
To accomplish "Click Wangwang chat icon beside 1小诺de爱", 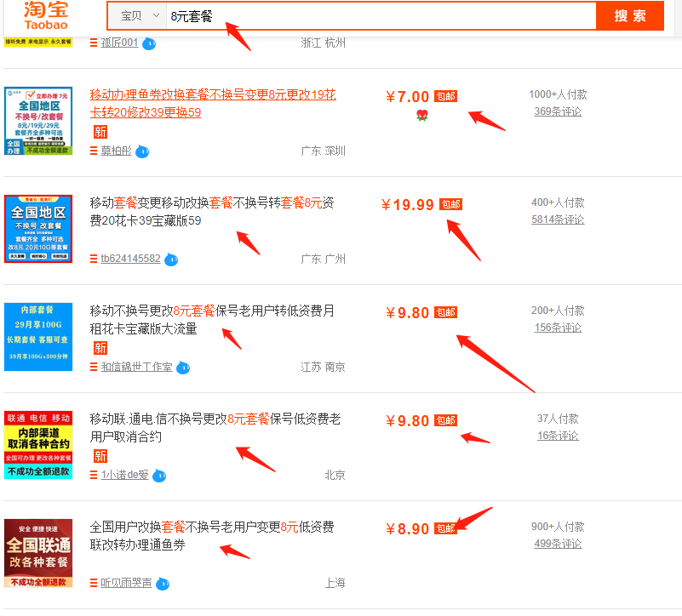I will (159, 476).
